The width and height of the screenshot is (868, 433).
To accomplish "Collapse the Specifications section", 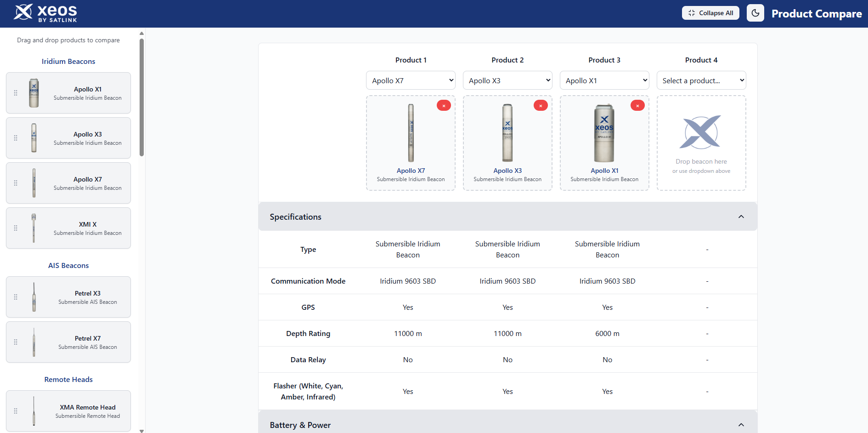I will click(x=741, y=216).
